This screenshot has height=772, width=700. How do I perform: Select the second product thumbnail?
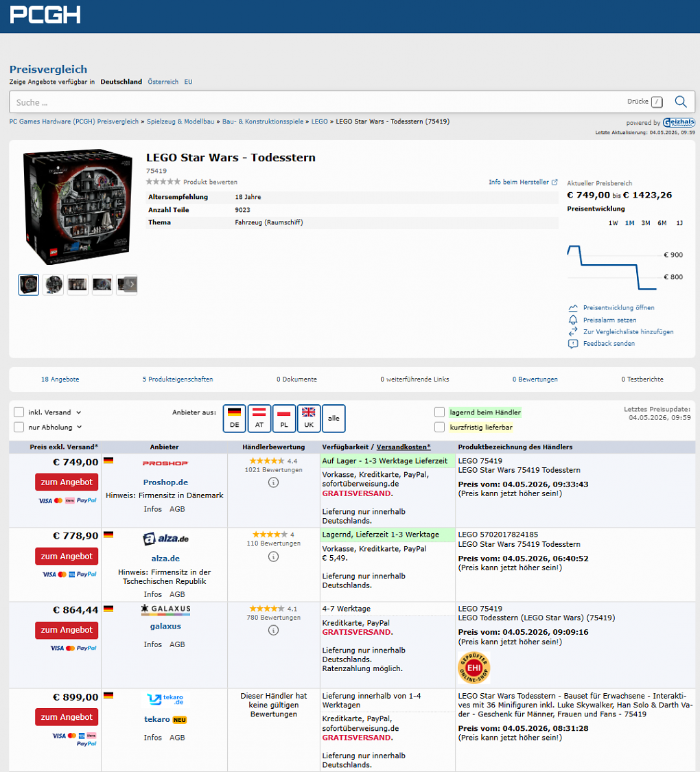(53, 284)
